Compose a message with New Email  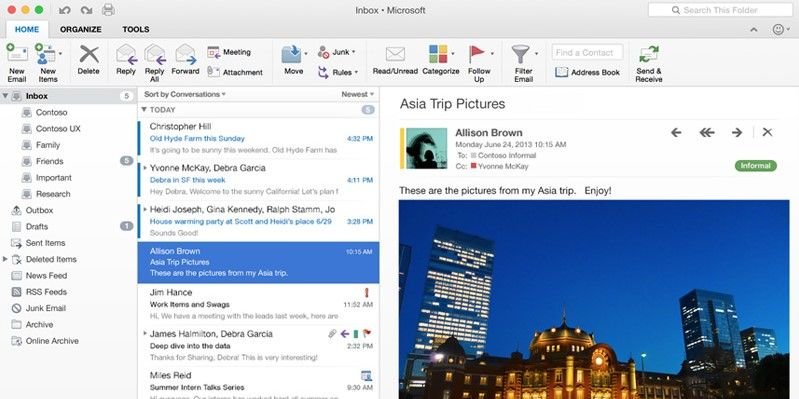[x=17, y=62]
